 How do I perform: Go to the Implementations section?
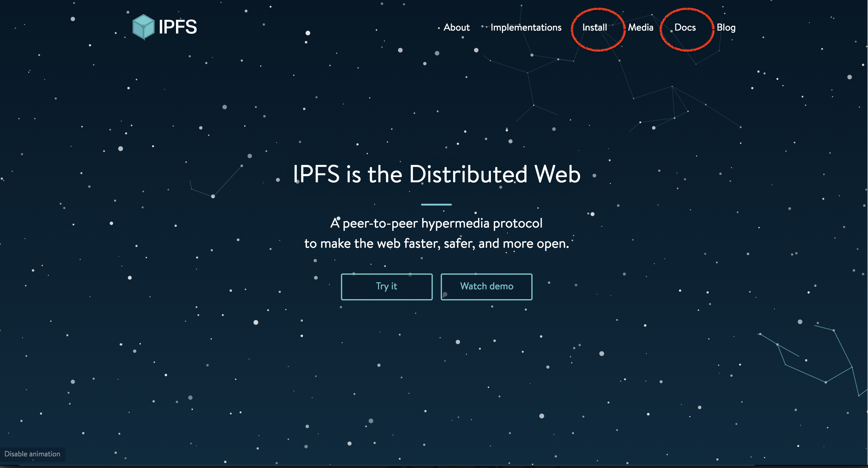(x=526, y=27)
